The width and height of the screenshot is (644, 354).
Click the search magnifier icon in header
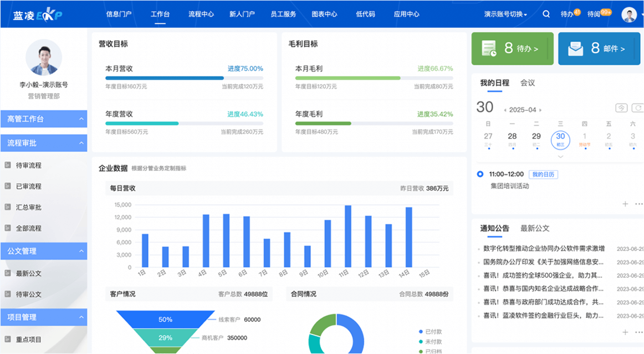tap(546, 14)
